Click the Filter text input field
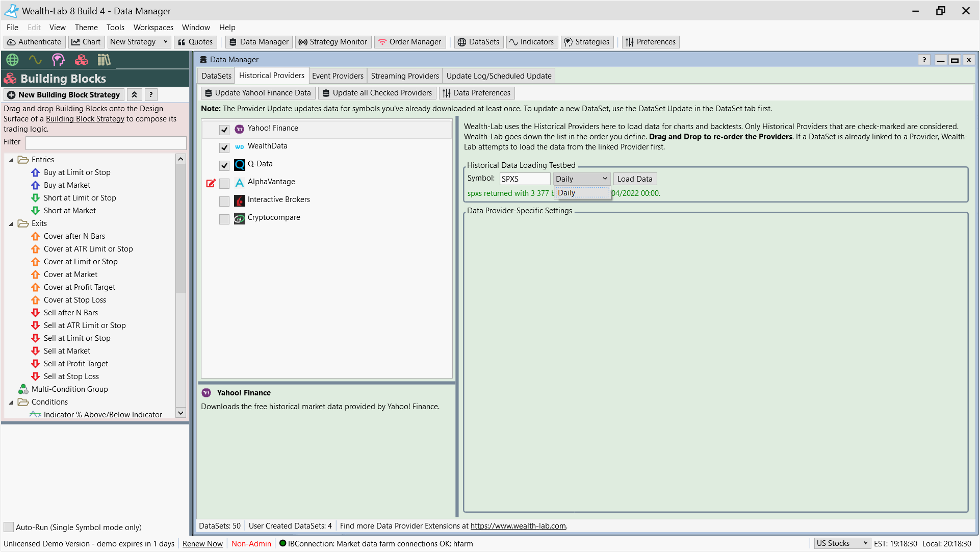 coord(106,142)
